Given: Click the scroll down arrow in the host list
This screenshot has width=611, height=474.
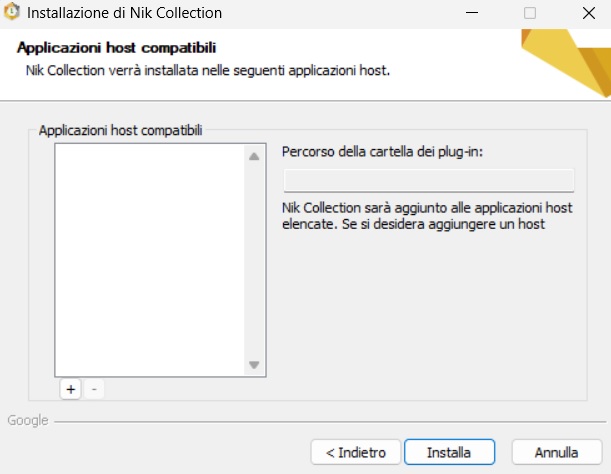Looking at the screenshot, I should coord(254,365).
